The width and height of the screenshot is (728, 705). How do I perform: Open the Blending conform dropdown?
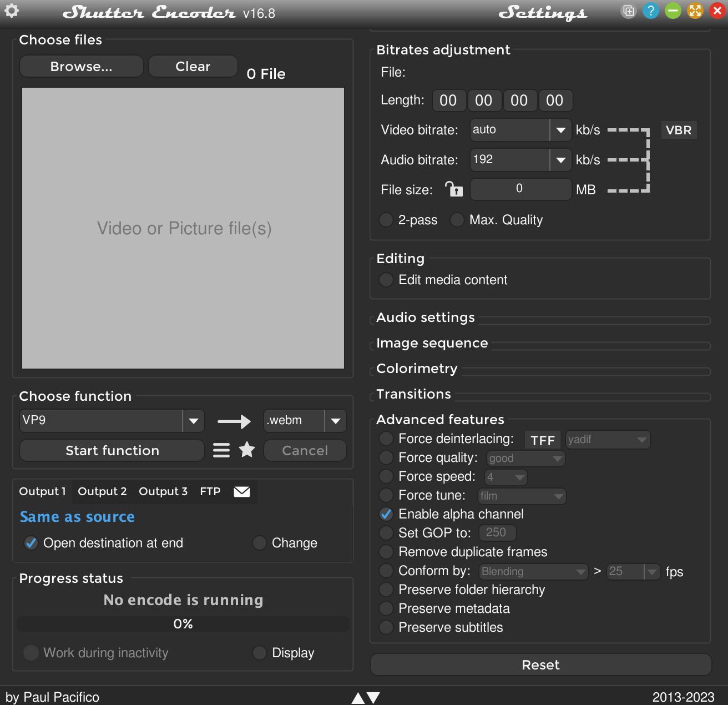[x=533, y=571]
